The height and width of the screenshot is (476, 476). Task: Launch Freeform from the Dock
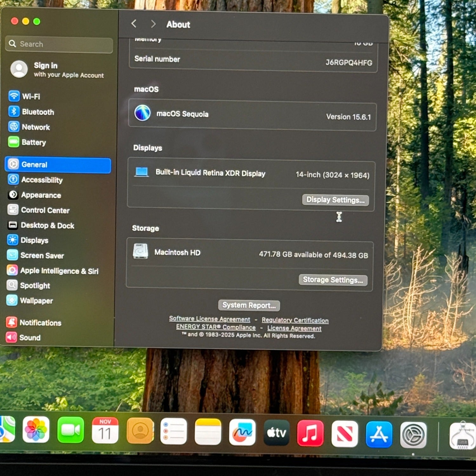tap(242, 432)
